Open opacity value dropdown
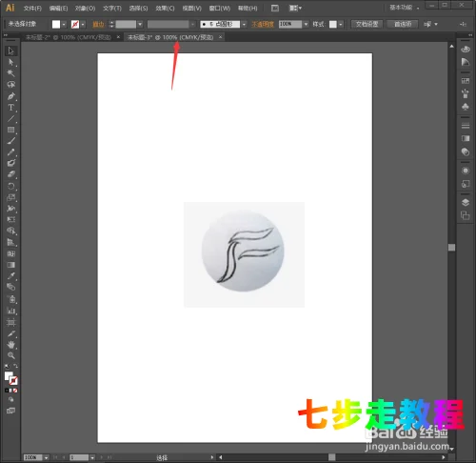476x463 pixels. click(x=306, y=24)
